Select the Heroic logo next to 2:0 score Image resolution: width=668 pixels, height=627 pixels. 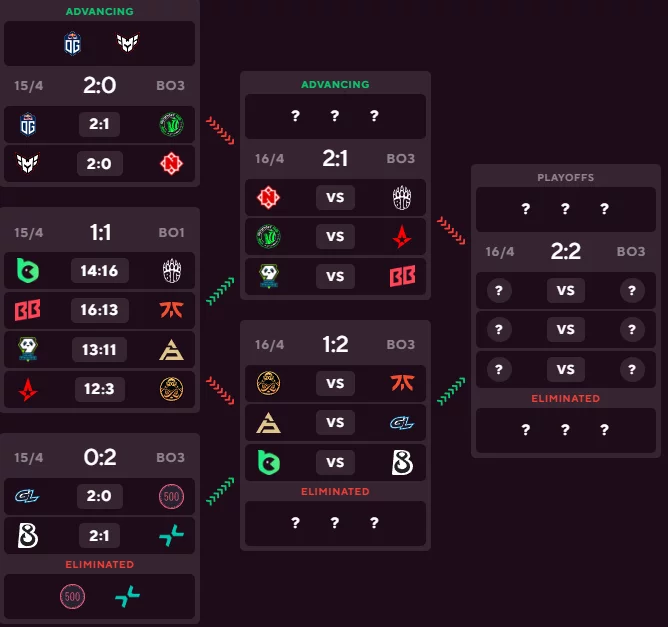28,163
